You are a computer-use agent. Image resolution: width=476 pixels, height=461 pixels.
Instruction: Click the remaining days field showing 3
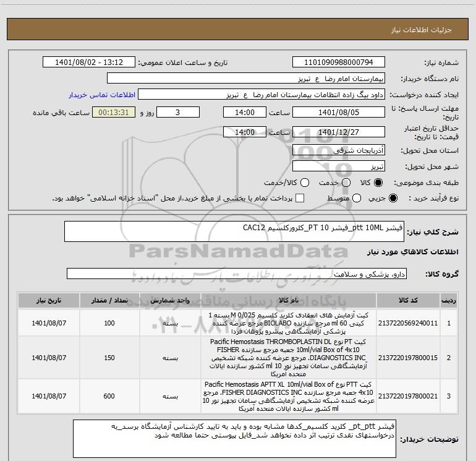pyautogui.click(x=178, y=112)
